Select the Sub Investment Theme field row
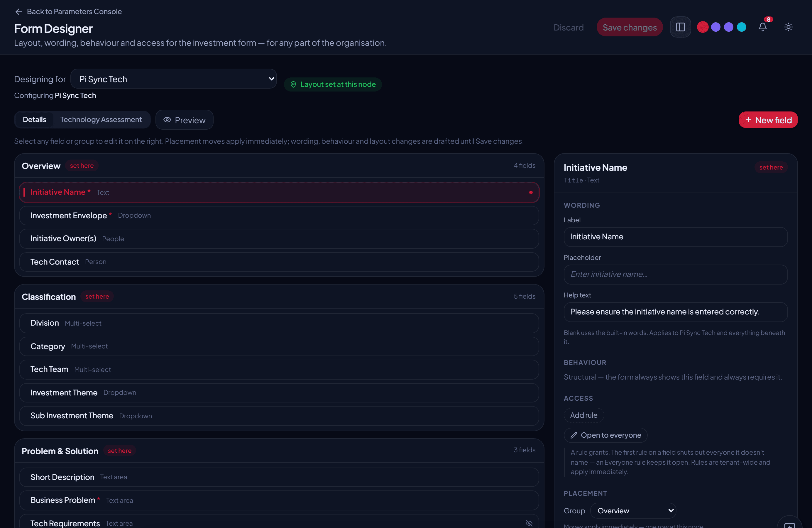Viewport: 812px width, 528px height. click(x=279, y=416)
